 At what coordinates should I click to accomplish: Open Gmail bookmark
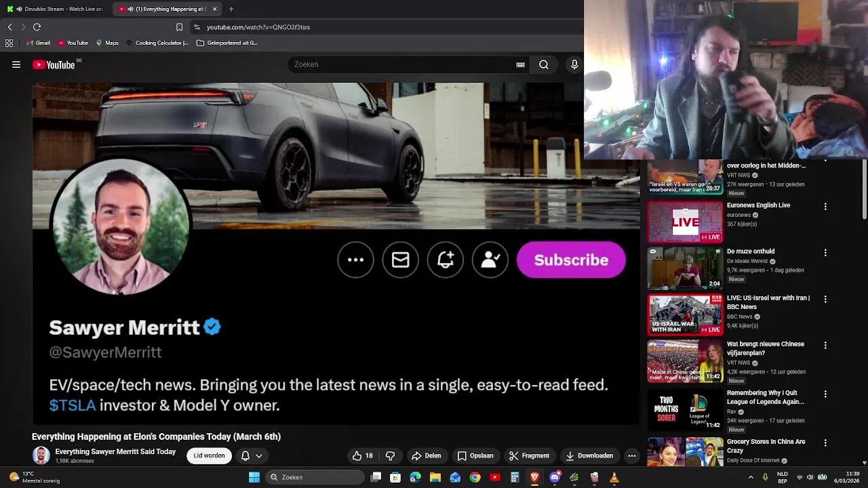tap(38, 43)
